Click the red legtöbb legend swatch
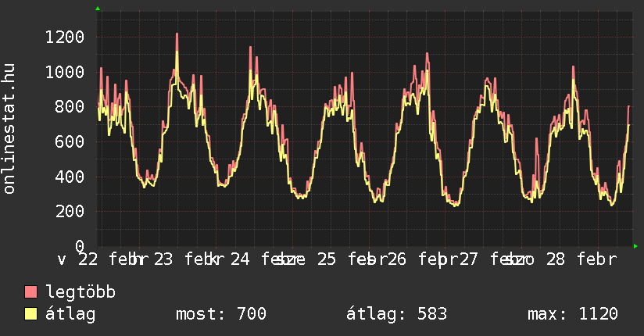This screenshot has height=336, width=644. pos(31,292)
